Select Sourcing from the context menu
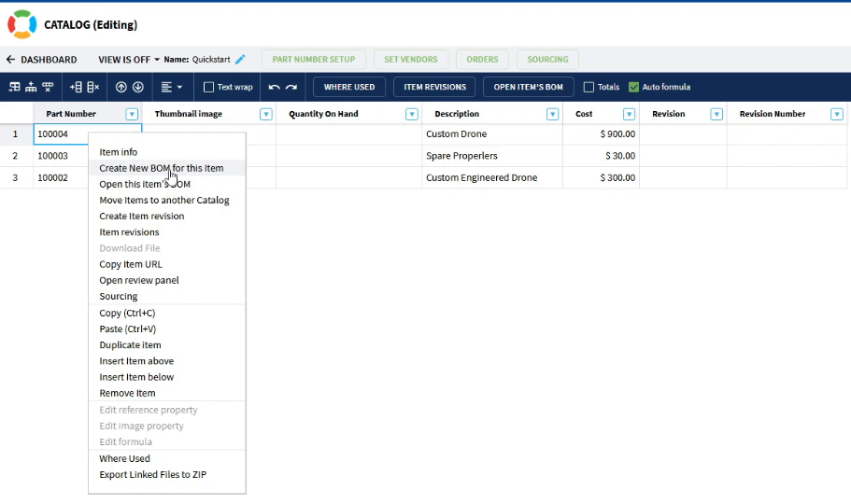This screenshot has width=851, height=504. 167,296
